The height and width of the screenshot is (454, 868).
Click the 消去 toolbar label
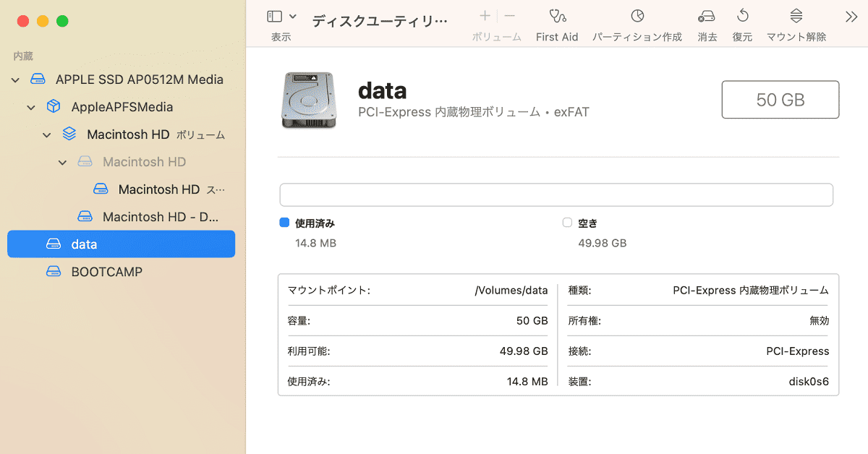pyautogui.click(x=707, y=37)
